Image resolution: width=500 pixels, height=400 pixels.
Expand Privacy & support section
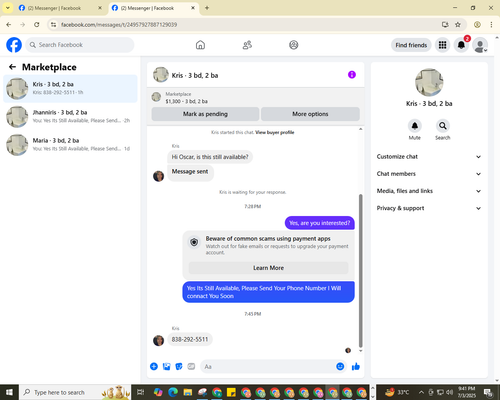[429, 208]
